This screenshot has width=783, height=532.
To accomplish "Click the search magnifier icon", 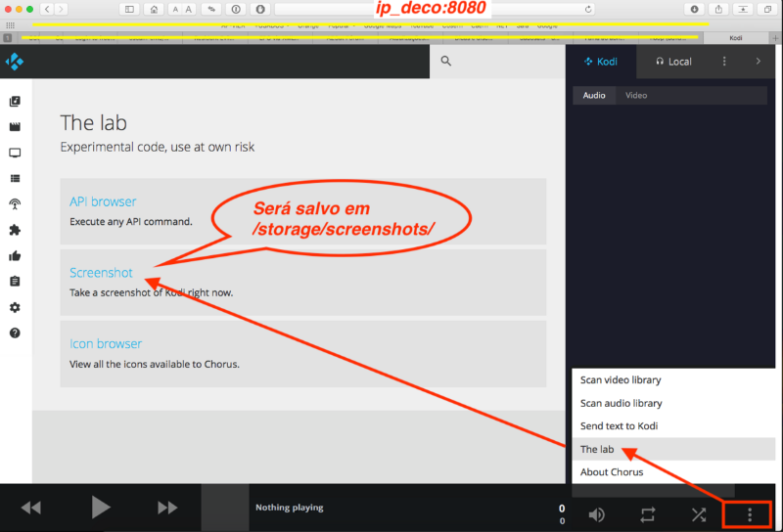I will pos(446,61).
